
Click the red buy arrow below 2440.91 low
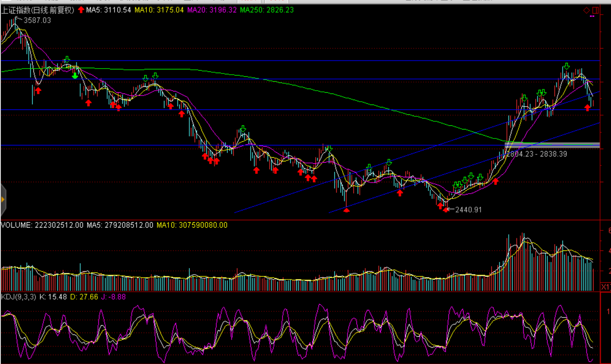tap(445, 210)
